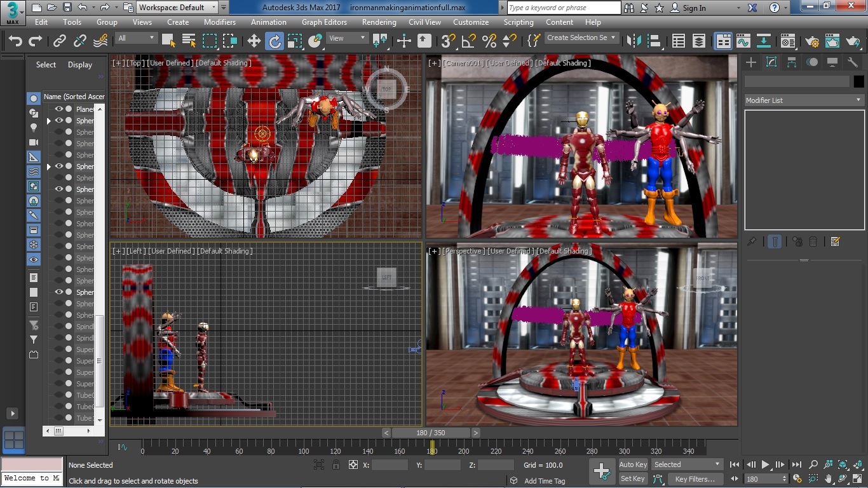Click the Mirror tool icon
The width and height of the screenshot is (868, 488).
point(634,41)
